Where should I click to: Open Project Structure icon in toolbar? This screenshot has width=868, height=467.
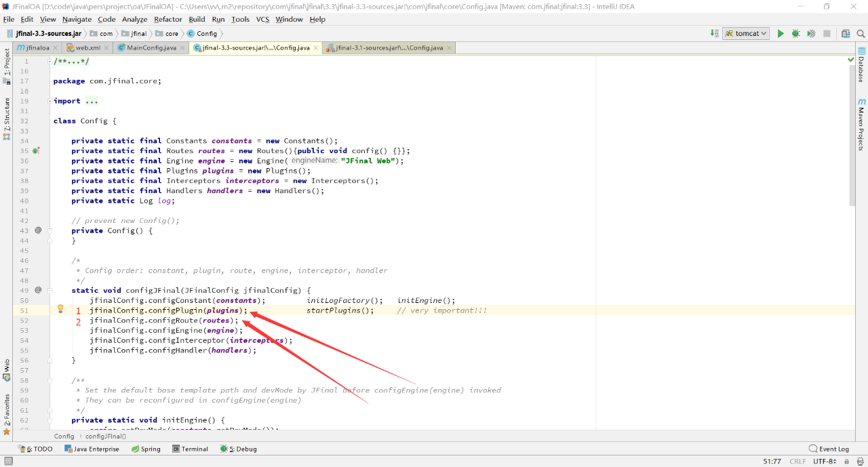click(x=846, y=33)
